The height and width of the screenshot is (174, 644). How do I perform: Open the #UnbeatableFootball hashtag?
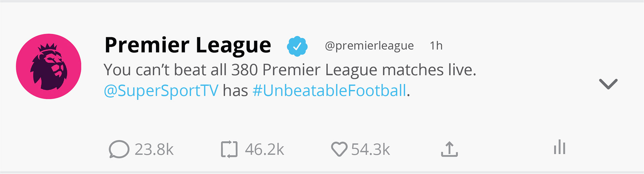329,91
